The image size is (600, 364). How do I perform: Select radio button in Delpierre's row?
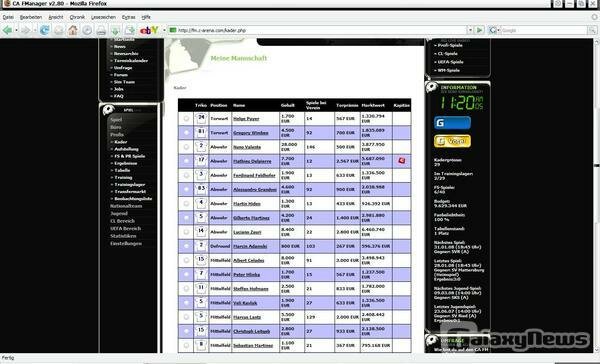click(186, 161)
